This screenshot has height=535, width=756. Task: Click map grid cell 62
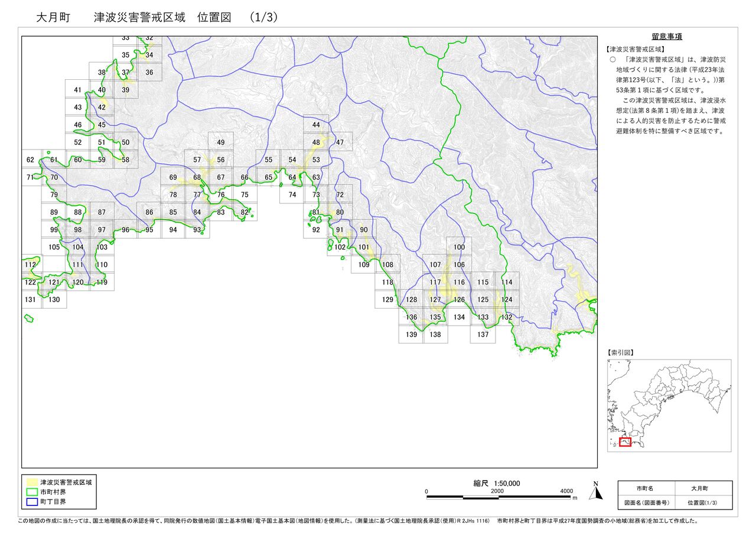[x=31, y=160]
